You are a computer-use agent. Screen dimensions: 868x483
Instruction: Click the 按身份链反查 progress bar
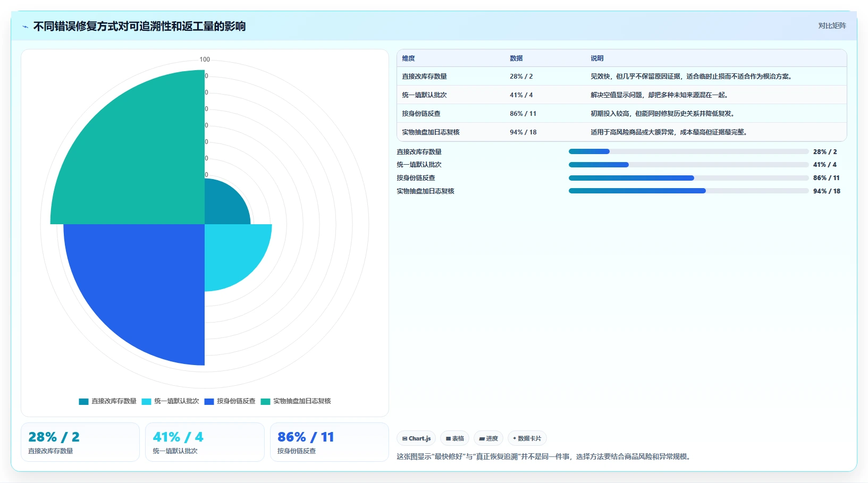pyautogui.click(x=688, y=178)
